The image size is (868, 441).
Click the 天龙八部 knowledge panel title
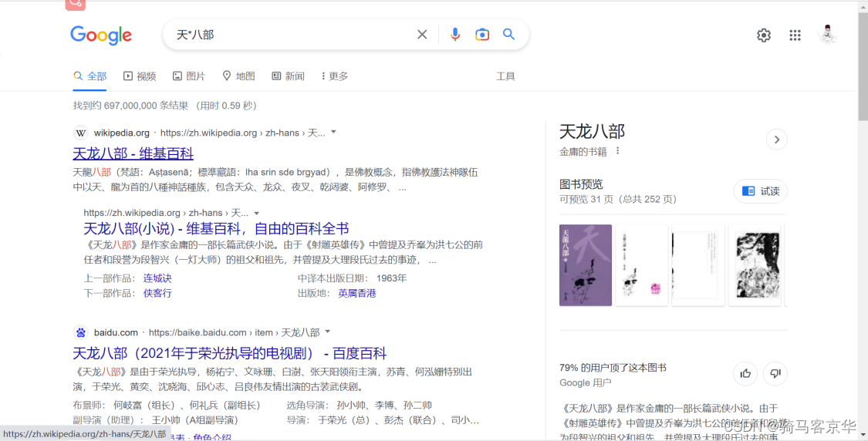(592, 131)
